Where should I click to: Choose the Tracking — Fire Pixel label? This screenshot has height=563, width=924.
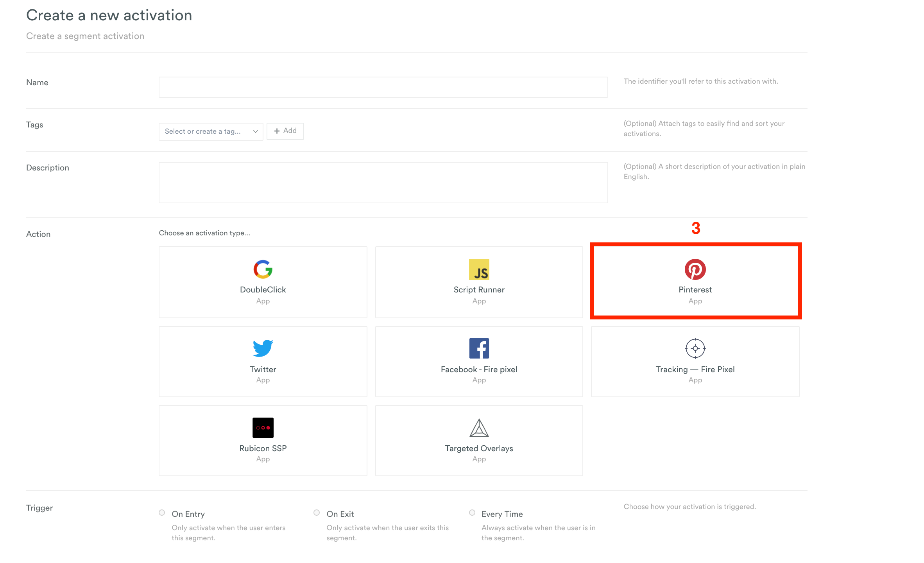click(x=695, y=369)
